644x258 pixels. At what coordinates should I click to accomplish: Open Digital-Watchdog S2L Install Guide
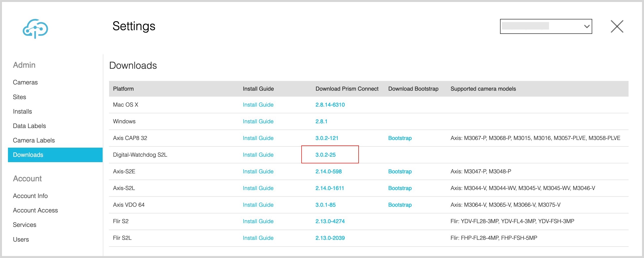point(258,155)
